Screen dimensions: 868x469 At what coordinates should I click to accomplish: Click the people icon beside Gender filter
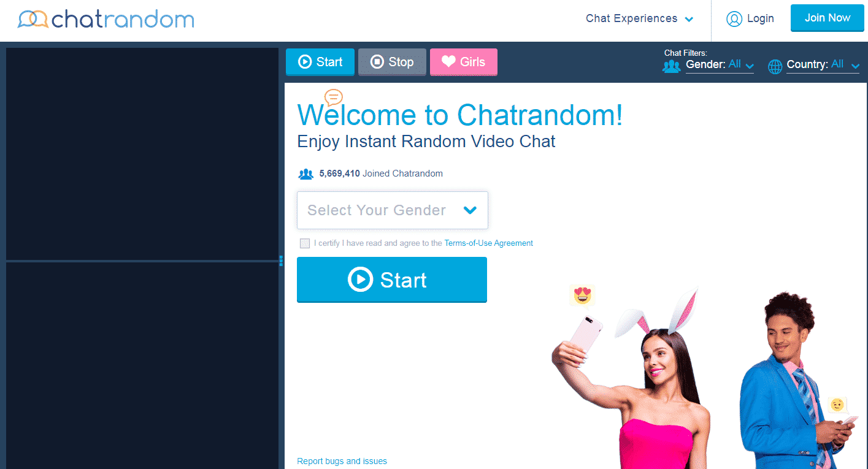(x=672, y=66)
